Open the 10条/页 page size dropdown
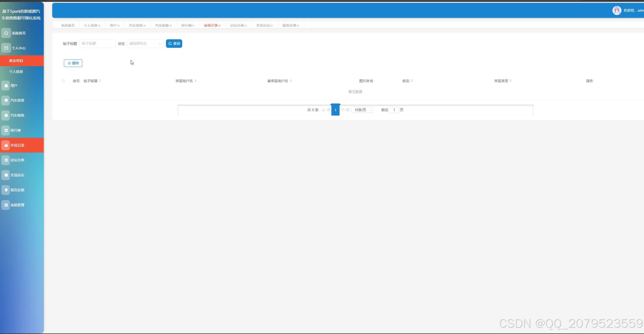This screenshot has height=334, width=644. pos(362,110)
